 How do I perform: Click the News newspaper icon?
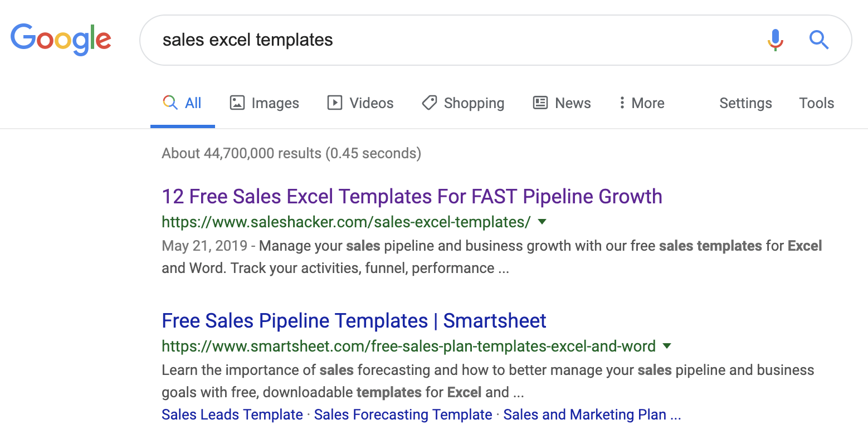tap(540, 103)
